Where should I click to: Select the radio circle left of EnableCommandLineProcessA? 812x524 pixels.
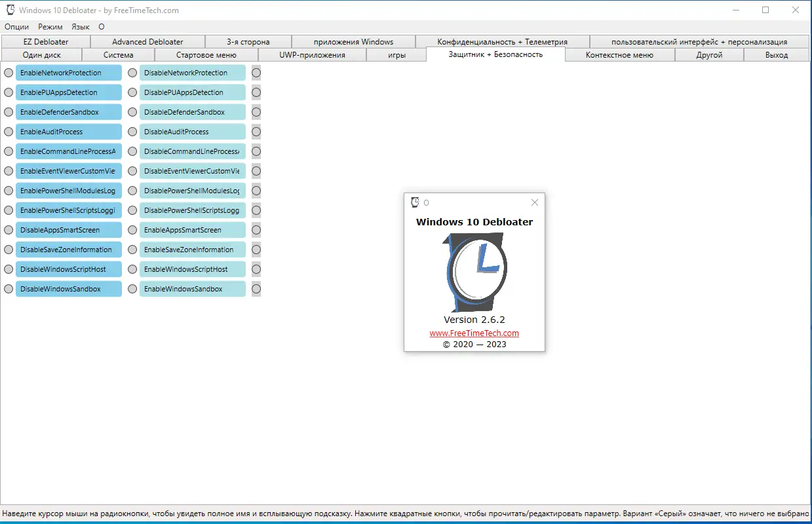pyautogui.click(x=9, y=151)
